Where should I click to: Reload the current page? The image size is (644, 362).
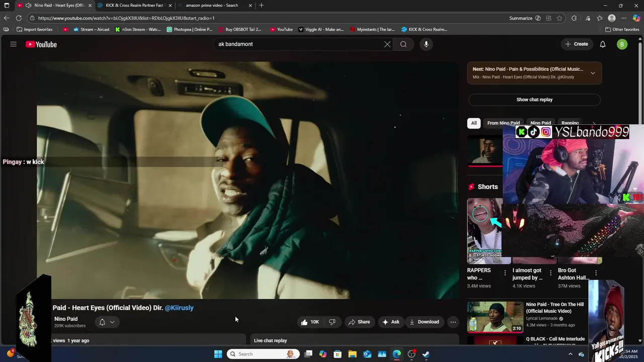click(x=19, y=18)
